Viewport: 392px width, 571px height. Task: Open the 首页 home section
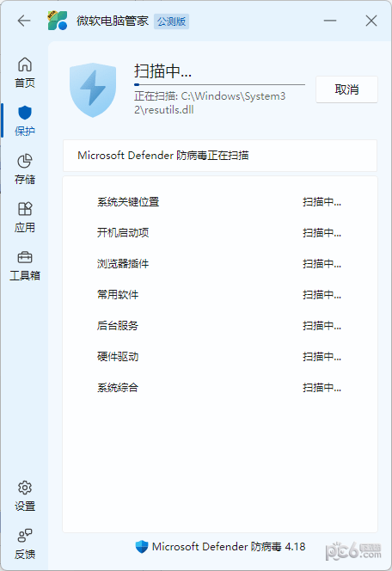coord(25,73)
